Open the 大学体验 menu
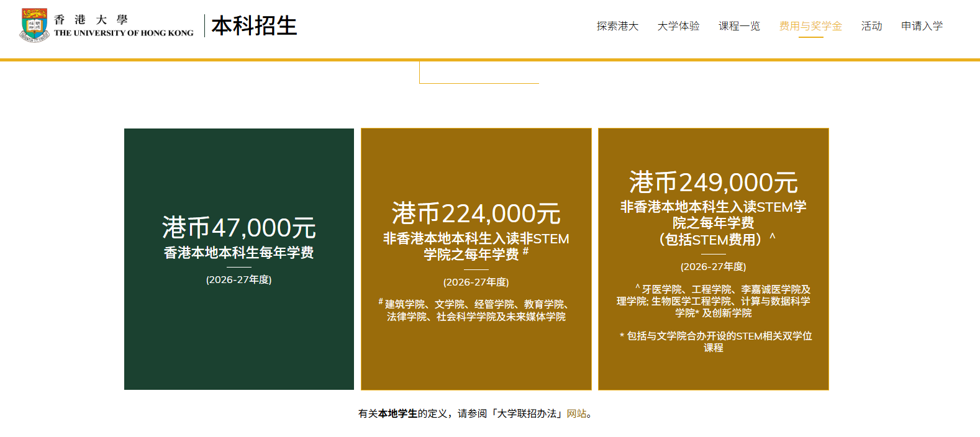Viewport: 980px width, 437px height. click(x=678, y=26)
